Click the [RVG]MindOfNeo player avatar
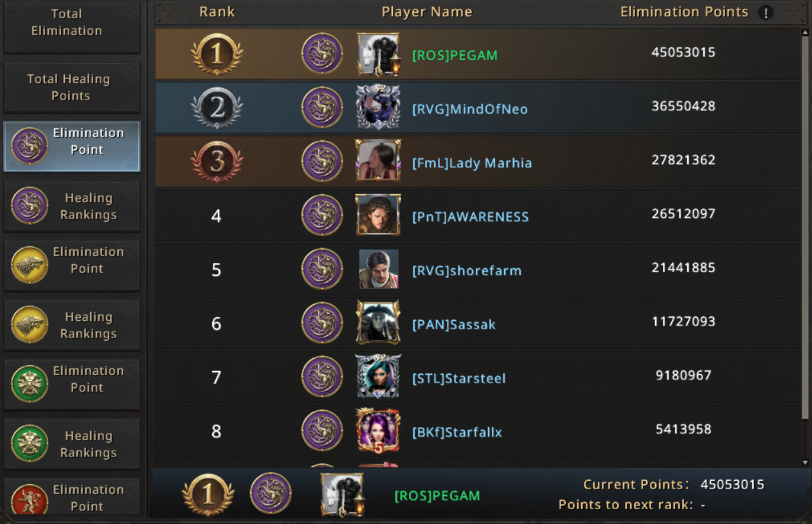The height and width of the screenshot is (524, 812). [379, 107]
